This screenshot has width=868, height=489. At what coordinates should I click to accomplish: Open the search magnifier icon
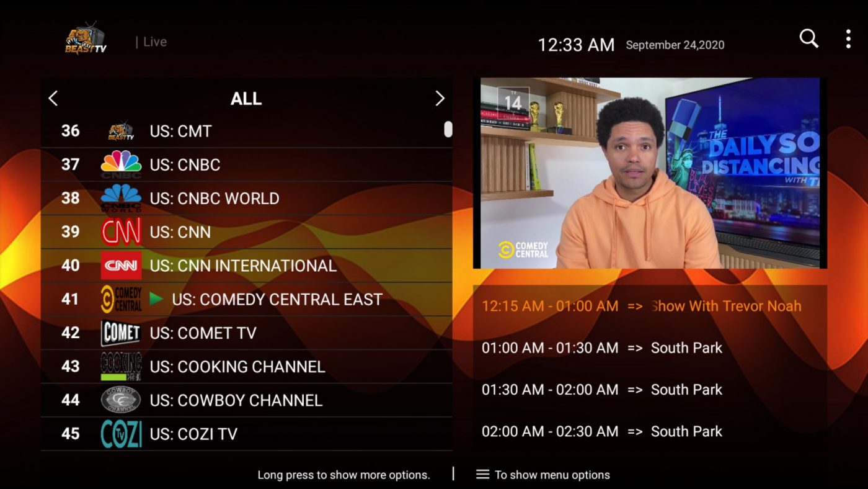tap(808, 38)
